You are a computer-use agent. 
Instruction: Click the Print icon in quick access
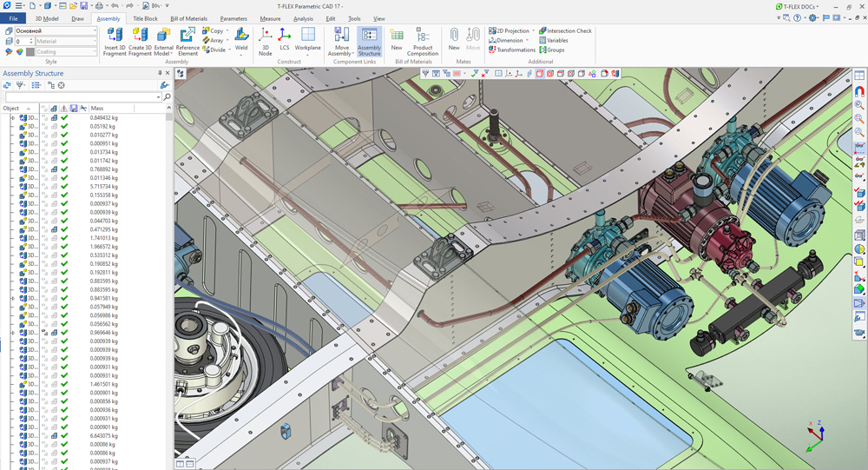(x=99, y=5)
